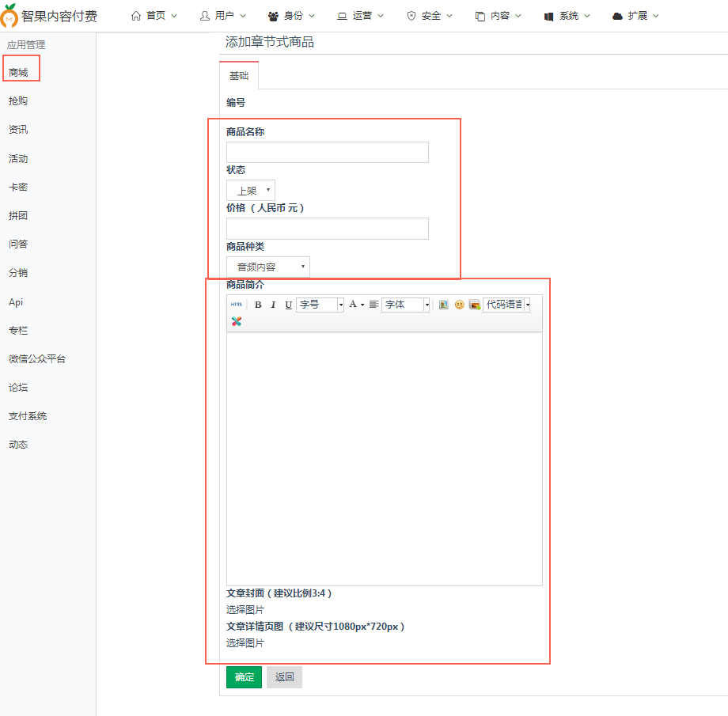This screenshot has width=728, height=716.
Task: Open Api in the sidebar
Action: 16,301
